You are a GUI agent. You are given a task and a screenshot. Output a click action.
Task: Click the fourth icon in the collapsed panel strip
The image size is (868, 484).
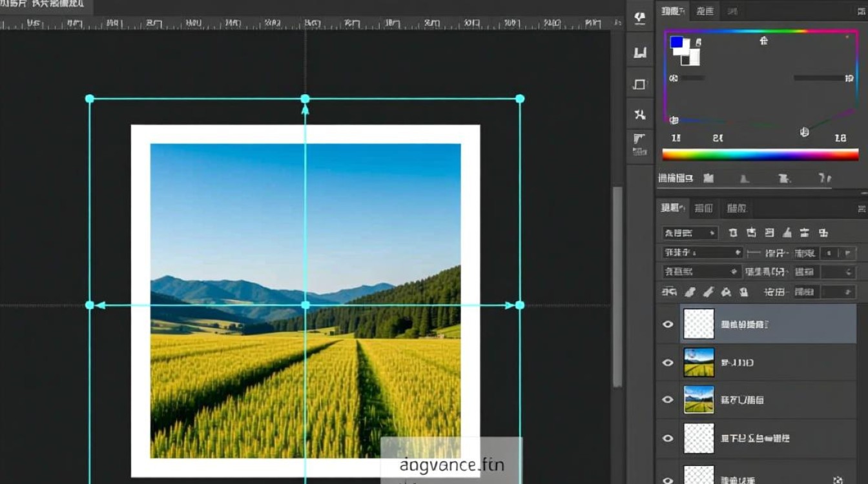point(640,115)
